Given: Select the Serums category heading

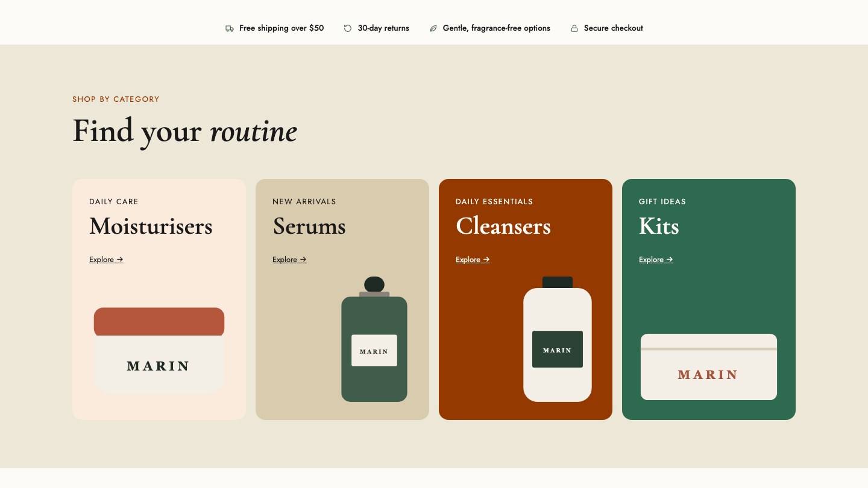Looking at the screenshot, I should click(x=309, y=227).
